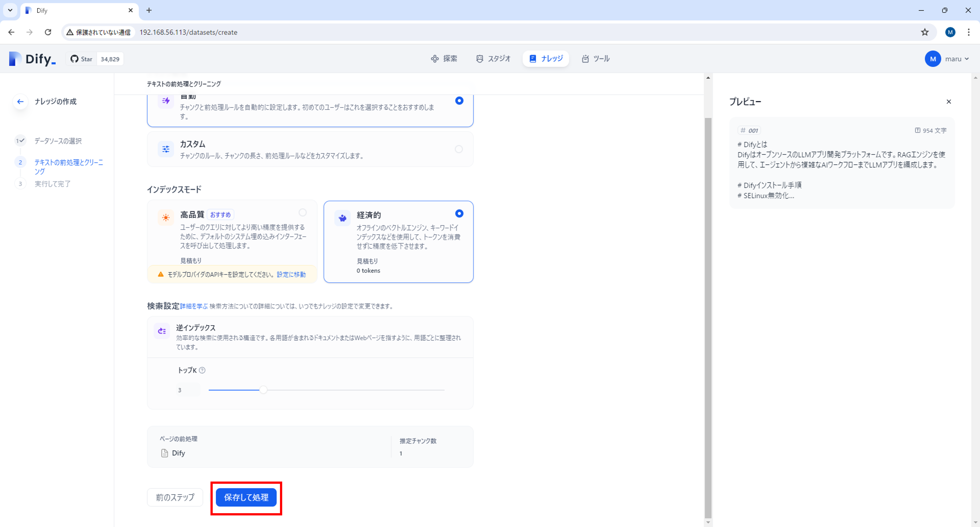Click the カスタム sliders icon
980x527 pixels.
[166, 149]
